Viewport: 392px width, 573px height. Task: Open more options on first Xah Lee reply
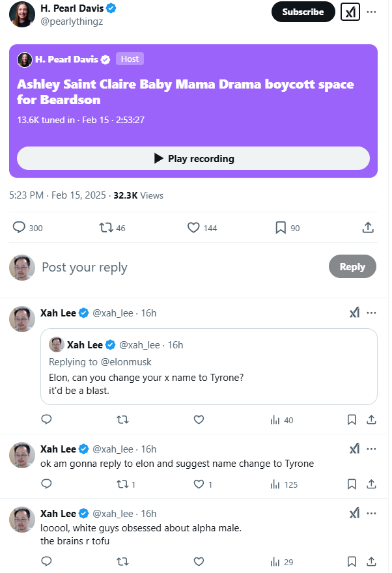click(371, 313)
